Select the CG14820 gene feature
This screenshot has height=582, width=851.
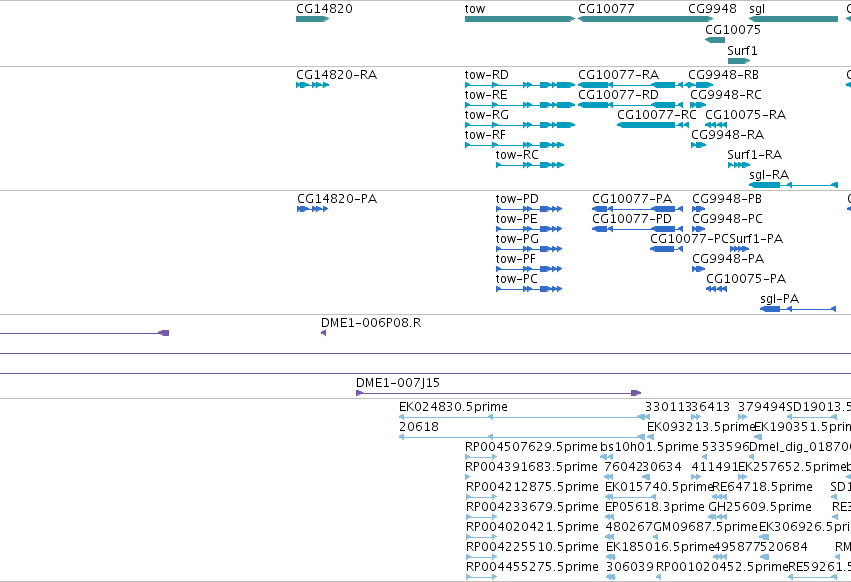(313, 19)
